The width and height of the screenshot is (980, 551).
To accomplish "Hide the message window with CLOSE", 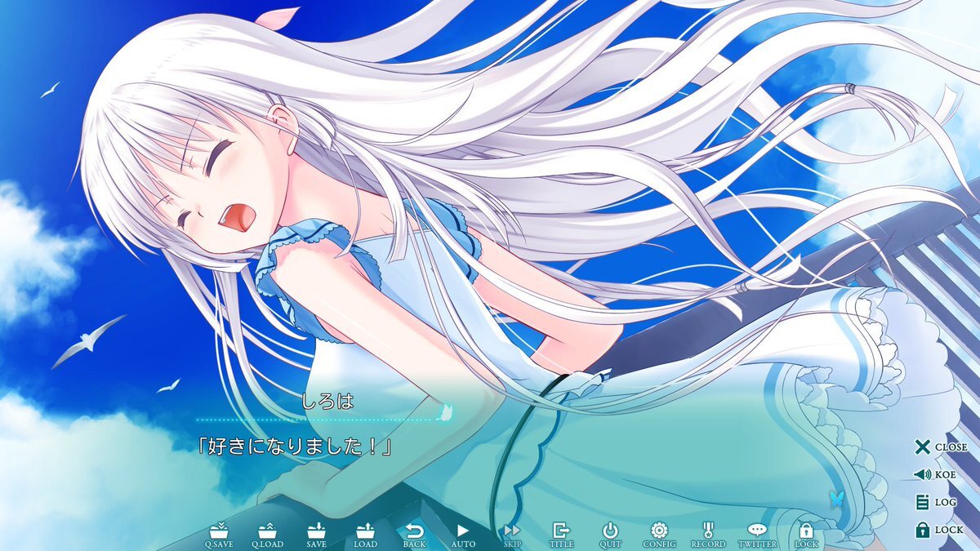I will pyautogui.click(x=940, y=447).
